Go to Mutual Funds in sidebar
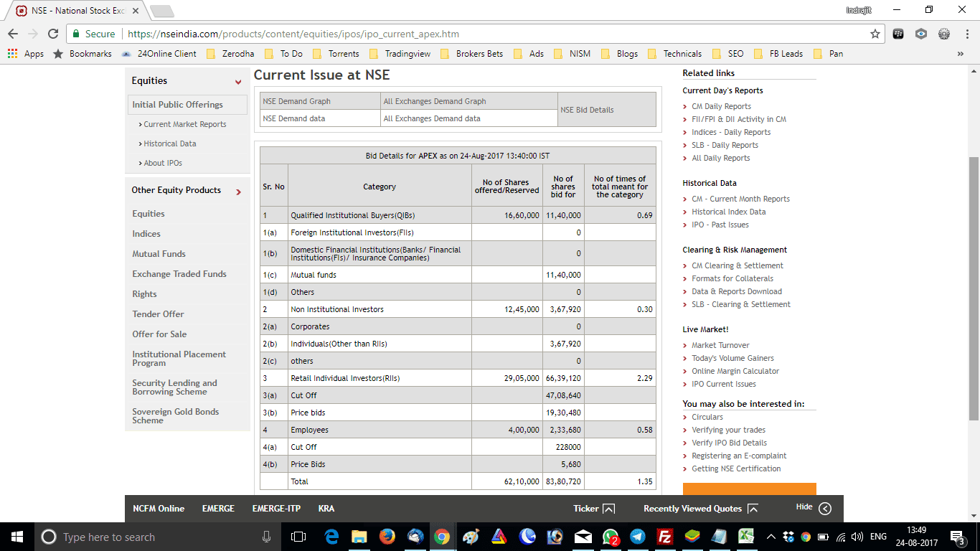 click(x=159, y=254)
